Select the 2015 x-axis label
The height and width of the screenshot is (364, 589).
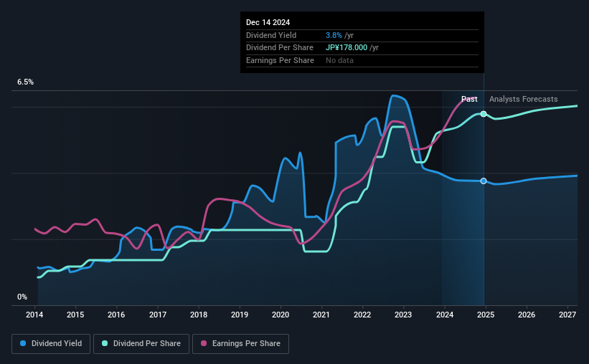[75, 315]
